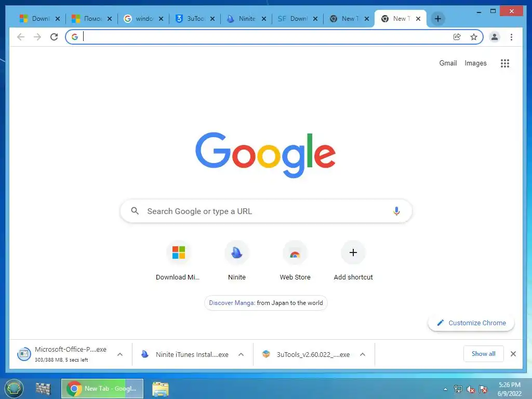Open the Chrome three-dot menu
Screen dimensions: 532x399
click(511, 37)
